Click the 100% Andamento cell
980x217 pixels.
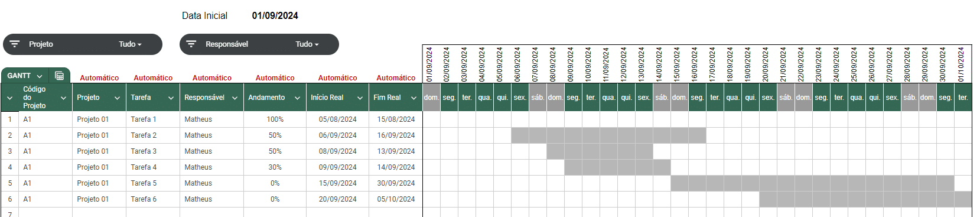click(x=275, y=119)
